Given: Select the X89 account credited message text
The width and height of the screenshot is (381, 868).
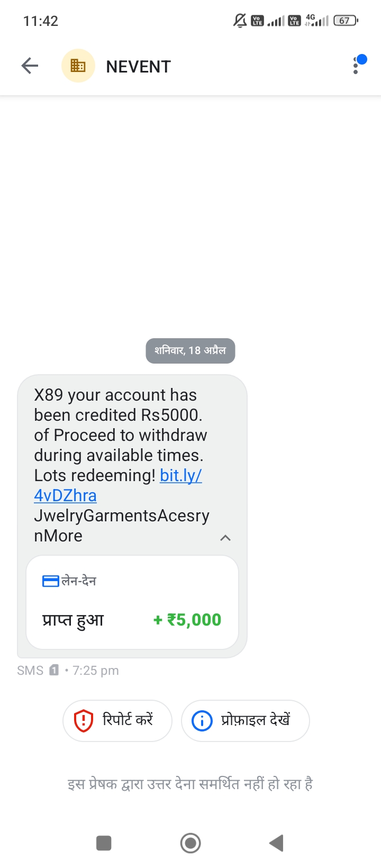Looking at the screenshot, I should (x=122, y=465).
